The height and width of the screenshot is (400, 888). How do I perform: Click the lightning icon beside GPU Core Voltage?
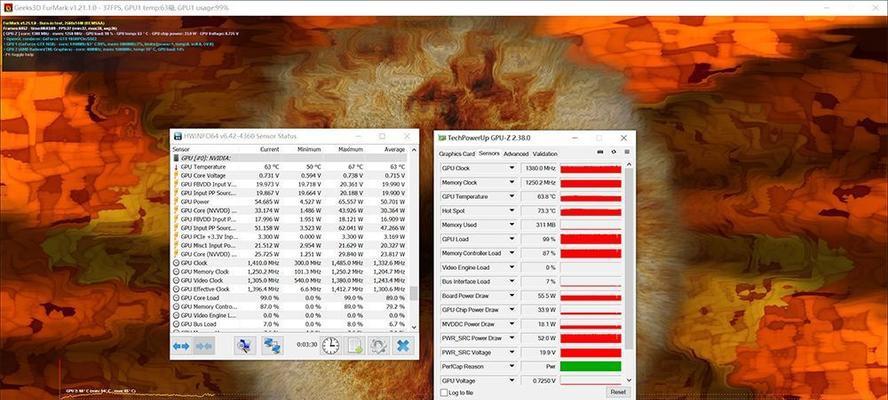point(176,176)
